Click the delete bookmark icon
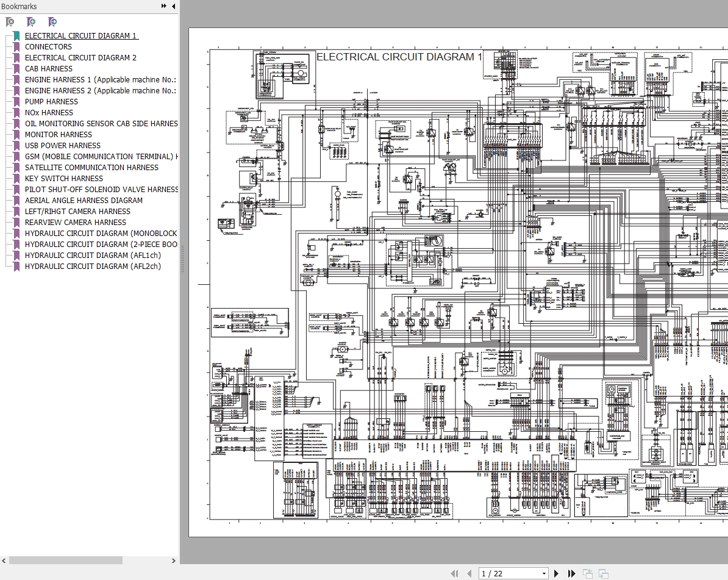The height and width of the screenshot is (580, 728). coord(10,22)
